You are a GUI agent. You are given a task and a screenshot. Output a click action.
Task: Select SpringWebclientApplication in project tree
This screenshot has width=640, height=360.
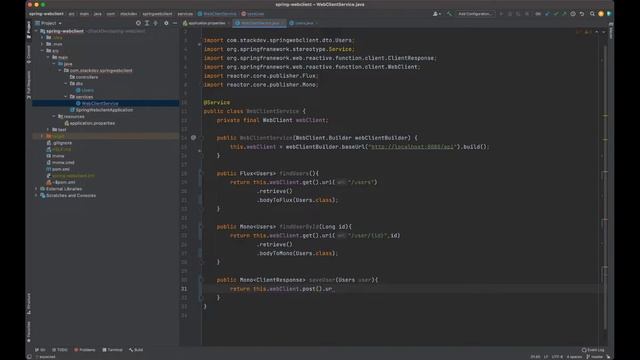101,110
